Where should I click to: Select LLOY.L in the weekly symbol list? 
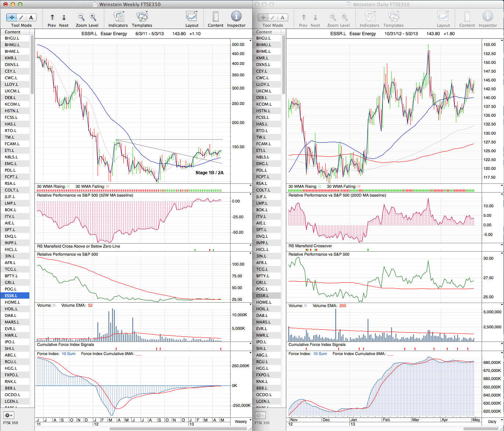point(11,84)
